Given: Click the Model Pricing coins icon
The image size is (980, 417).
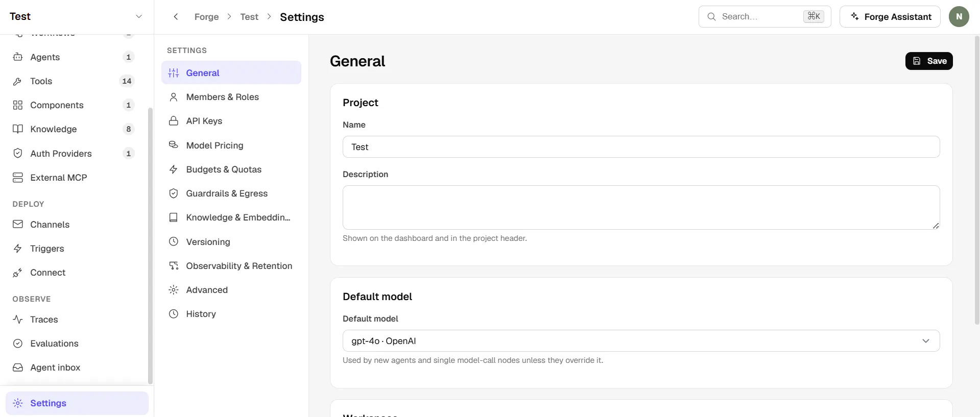Looking at the screenshot, I should pyautogui.click(x=174, y=145).
